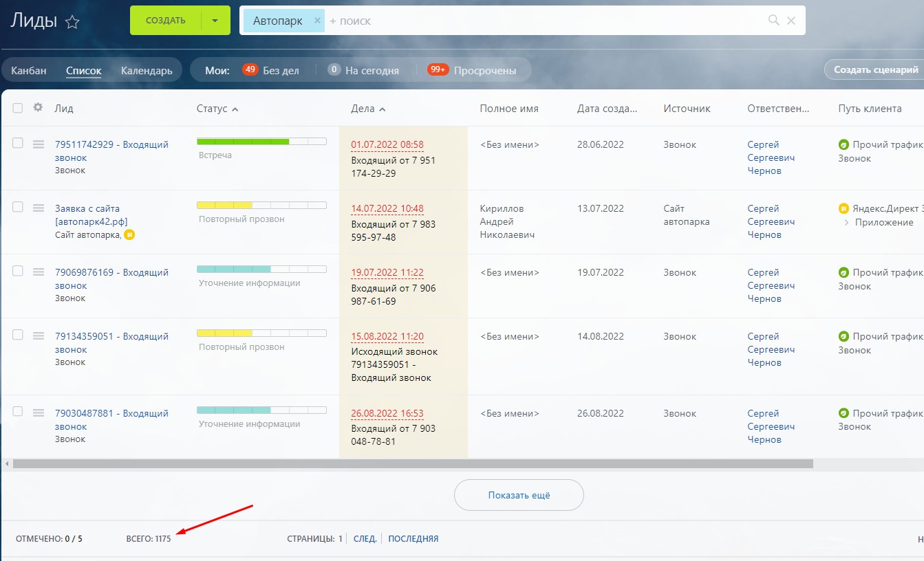Go to Последняя page
The height and width of the screenshot is (561, 924).
coord(413,539)
